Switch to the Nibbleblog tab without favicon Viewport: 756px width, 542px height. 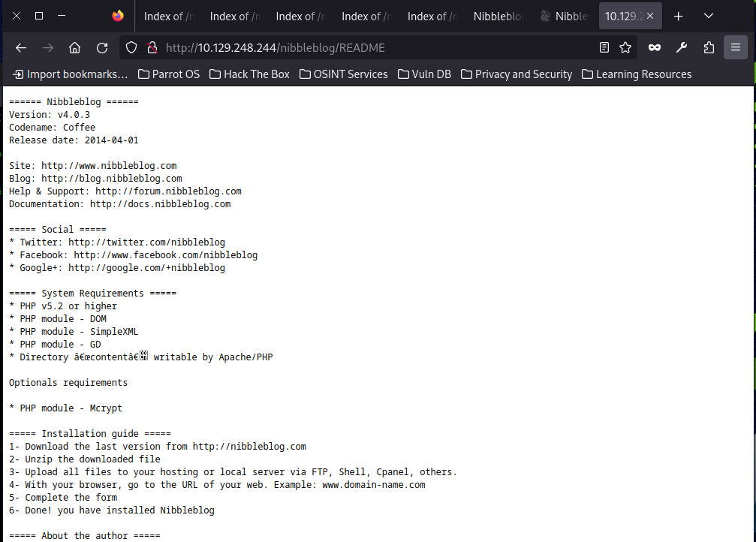499,16
